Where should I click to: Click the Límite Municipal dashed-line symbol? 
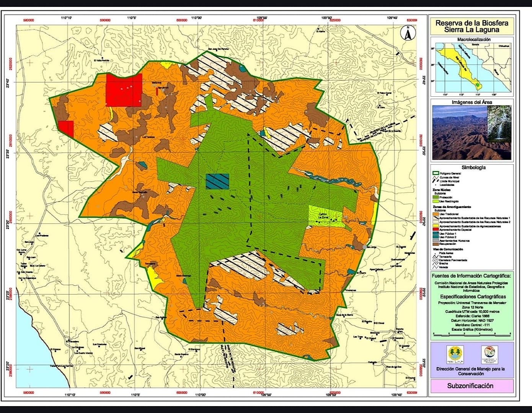[435, 181]
